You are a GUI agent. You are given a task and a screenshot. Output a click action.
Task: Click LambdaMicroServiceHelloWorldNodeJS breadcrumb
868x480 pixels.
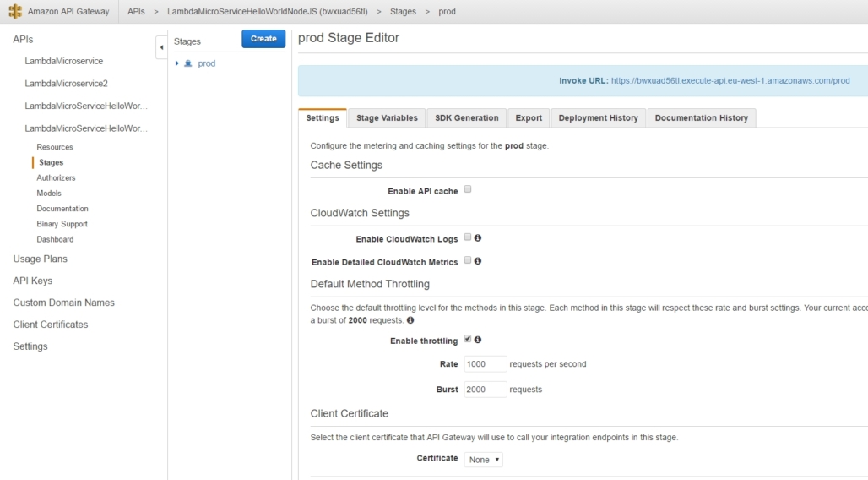(x=268, y=11)
